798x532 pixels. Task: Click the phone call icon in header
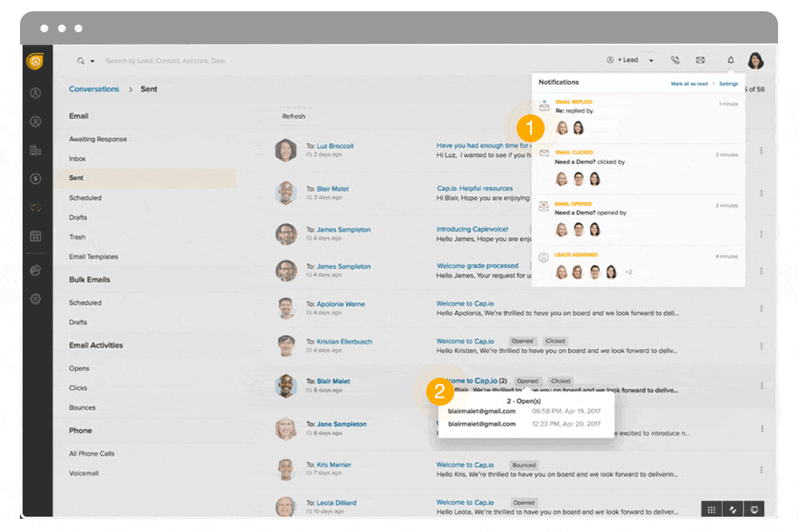click(675, 60)
